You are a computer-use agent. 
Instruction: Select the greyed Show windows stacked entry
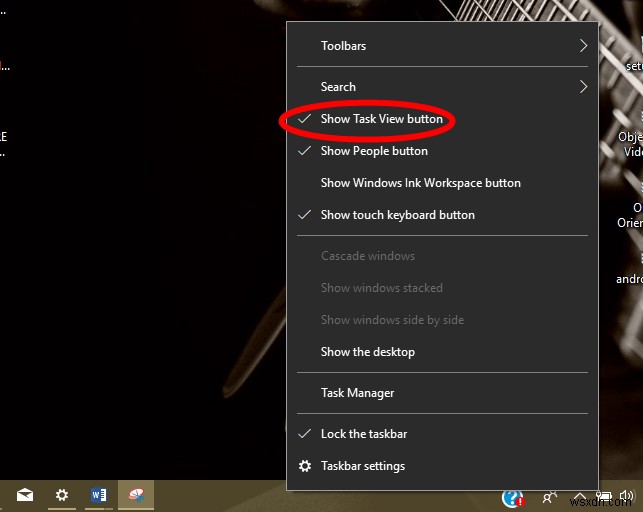coord(442,288)
